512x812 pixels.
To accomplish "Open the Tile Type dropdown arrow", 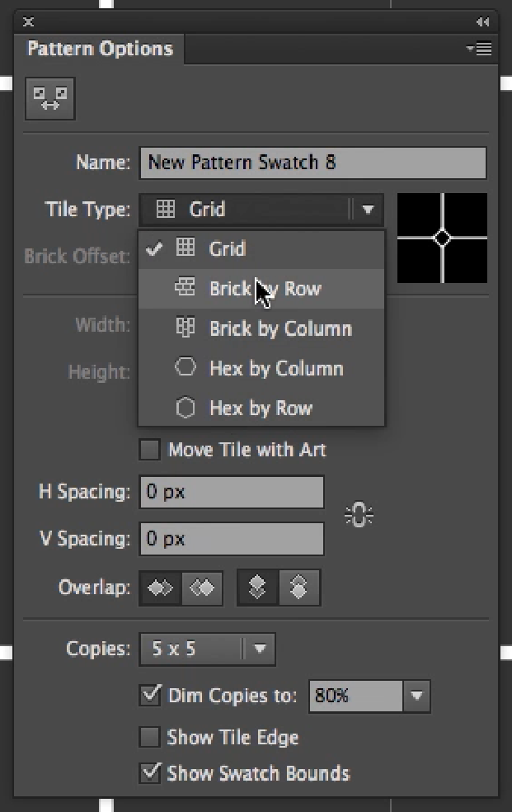I will tap(368, 210).
